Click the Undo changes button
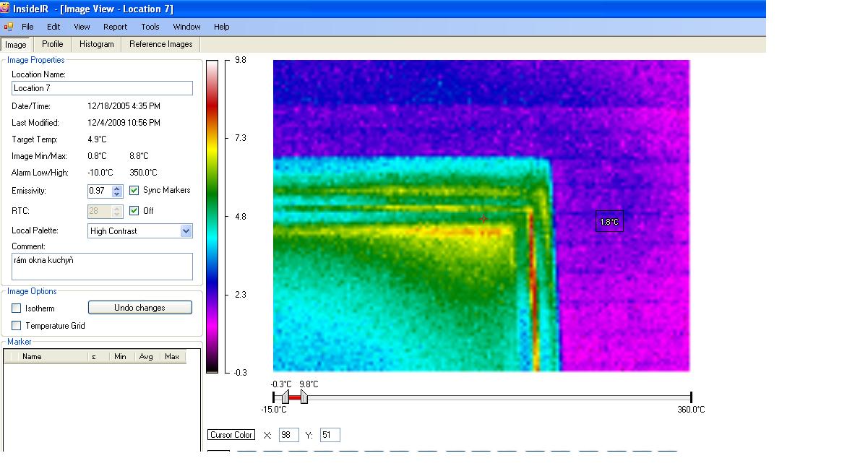This screenshot has height=466, width=868. [x=139, y=308]
